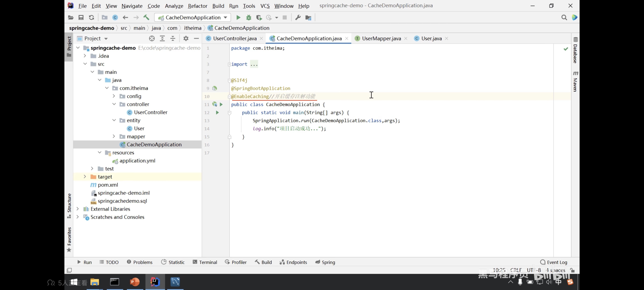This screenshot has height=290, width=644.
Task: Click the Build project hammer icon
Action: [146, 18]
